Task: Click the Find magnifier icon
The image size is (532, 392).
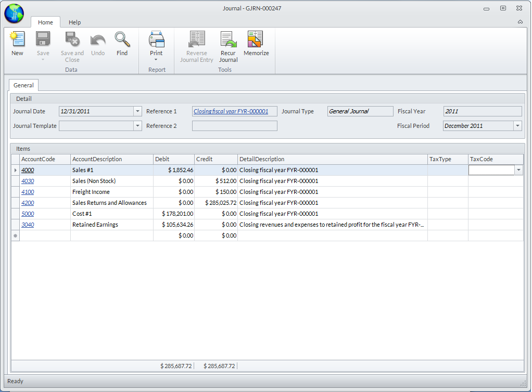Action: tap(122, 40)
